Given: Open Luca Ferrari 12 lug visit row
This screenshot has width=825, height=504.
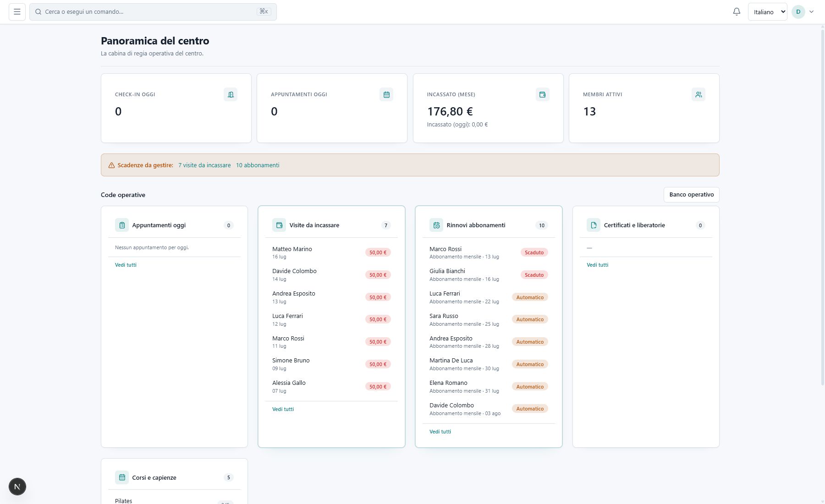Looking at the screenshot, I should coord(331,319).
